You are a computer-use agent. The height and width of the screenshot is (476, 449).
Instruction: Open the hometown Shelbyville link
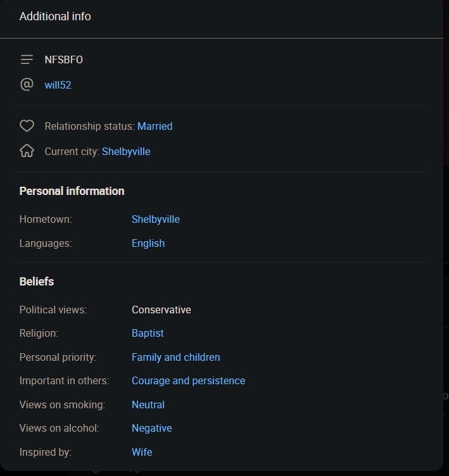(156, 219)
